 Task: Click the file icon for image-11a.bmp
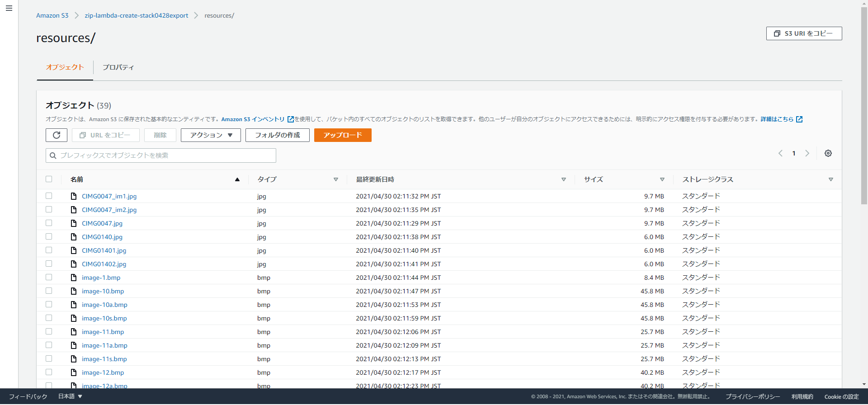pyautogui.click(x=74, y=345)
